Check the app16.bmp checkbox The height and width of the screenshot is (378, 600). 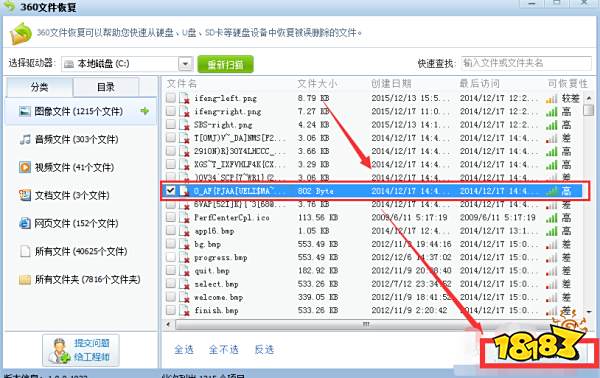[171, 230]
